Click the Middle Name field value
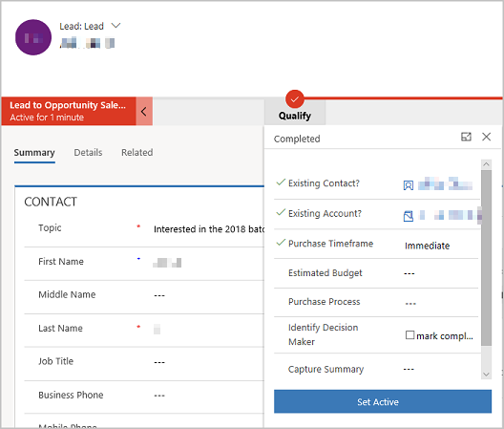 [x=159, y=295]
